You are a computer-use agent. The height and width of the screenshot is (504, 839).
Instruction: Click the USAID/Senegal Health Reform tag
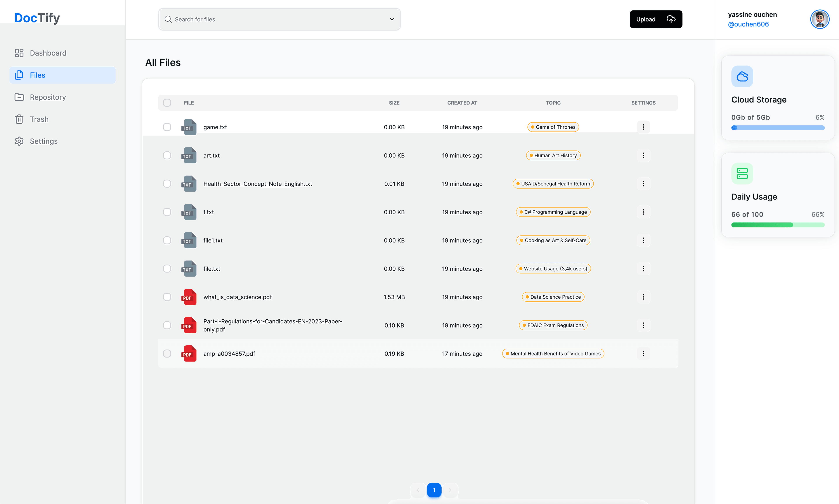pyautogui.click(x=553, y=184)
